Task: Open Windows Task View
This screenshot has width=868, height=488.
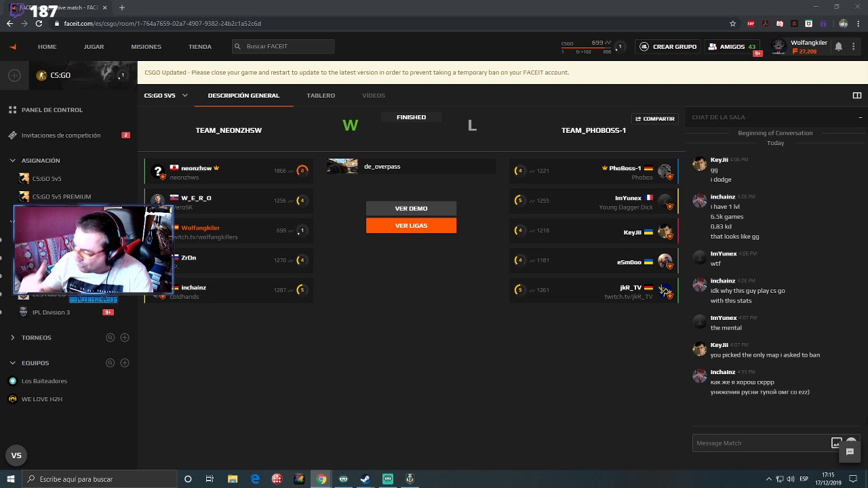Action: pyautogui.click(x=210, y=479)
